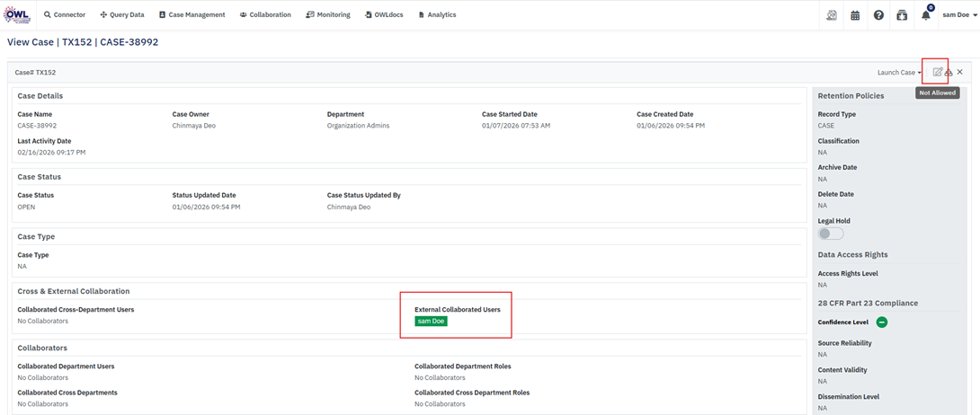This screenshot has width=980, height=415.
Task: Click the document icon left of the calendar
Action: (x=832, y=15)
